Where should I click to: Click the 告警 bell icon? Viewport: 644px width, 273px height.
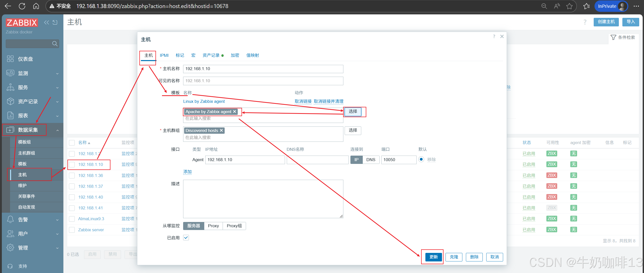(10, 219)
